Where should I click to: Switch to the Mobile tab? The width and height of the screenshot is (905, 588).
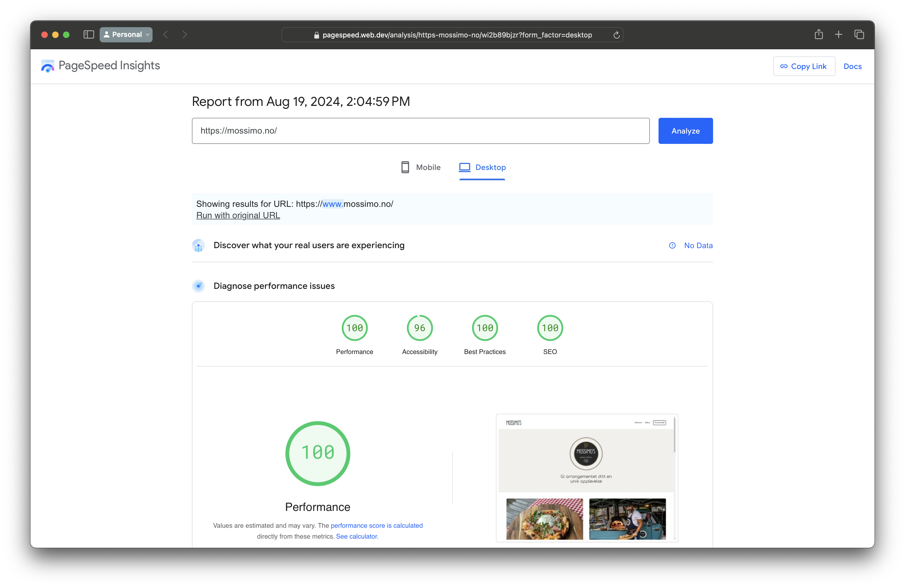(420, 167)
